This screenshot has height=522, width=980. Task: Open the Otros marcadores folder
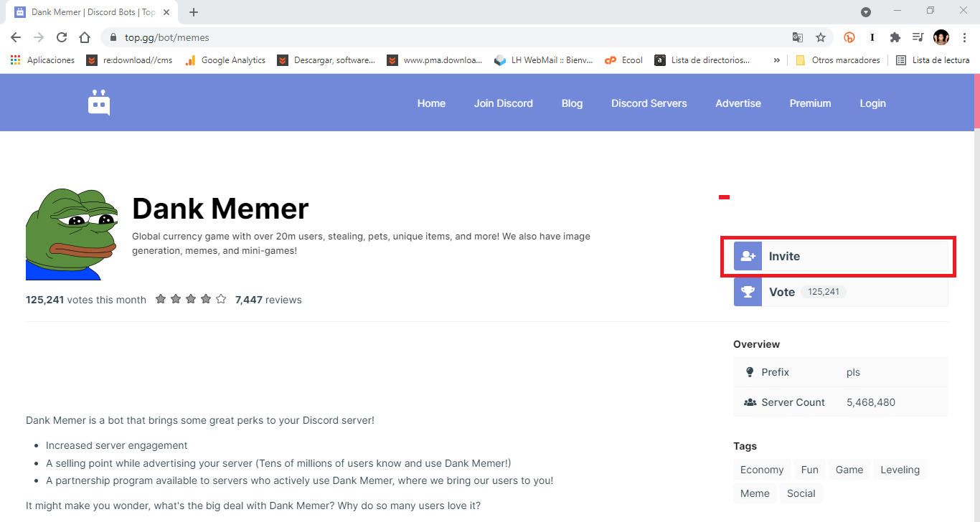click(837, 60)
